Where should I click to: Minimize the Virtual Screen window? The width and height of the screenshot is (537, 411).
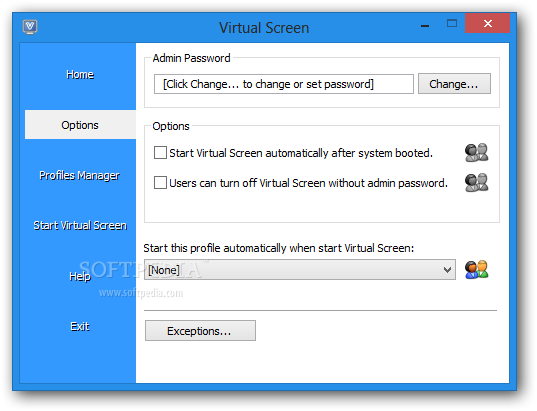(425, 25)
